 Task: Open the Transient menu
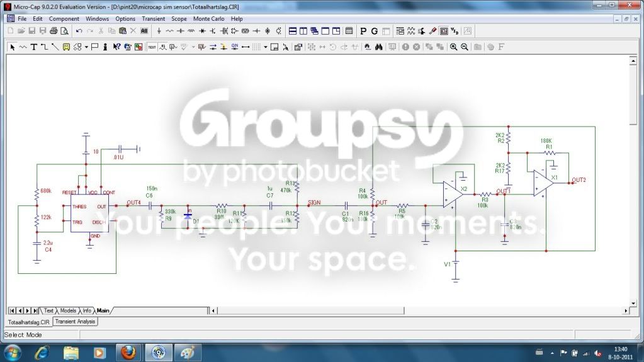(x=153, y=18)
